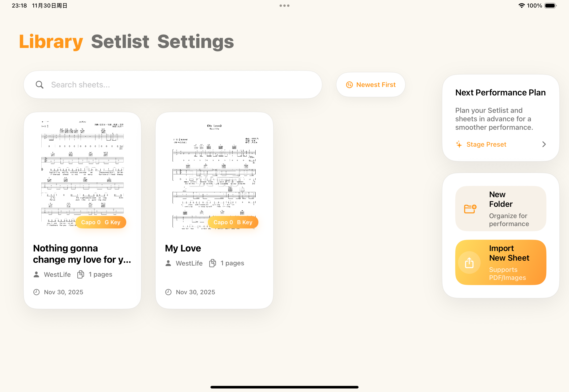Click the Stage Preset link
The image size is (569, 392).
coord(486,144)
